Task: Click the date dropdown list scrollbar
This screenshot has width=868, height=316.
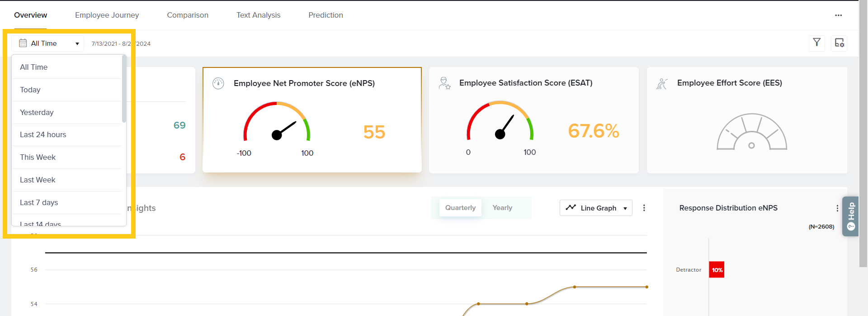Action: (x=124, y=90)
